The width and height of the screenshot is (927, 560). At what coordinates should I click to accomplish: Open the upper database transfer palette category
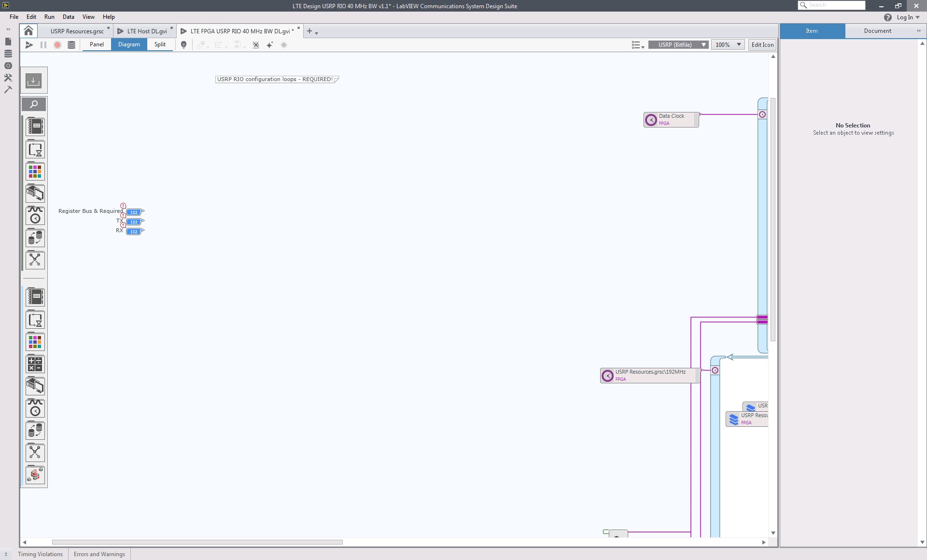[35, 238]
